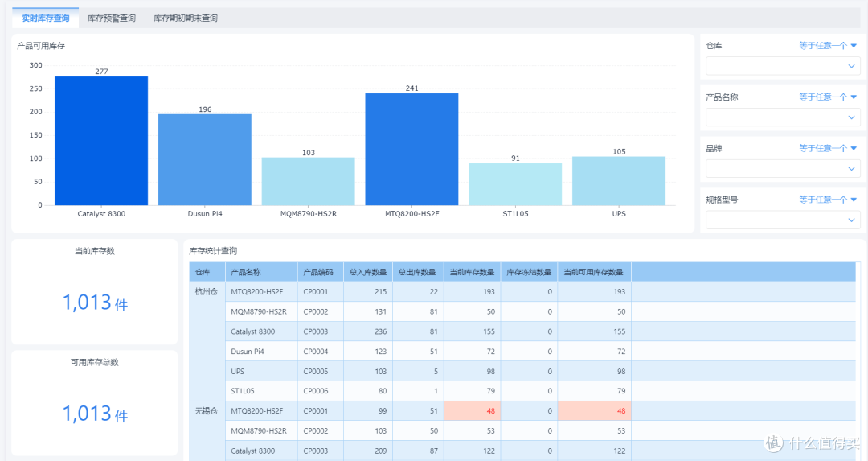Viewport: 868px width, 461px height.
Task: Open the 库存期初期末查询 tab
Action: tap(186, 19)
